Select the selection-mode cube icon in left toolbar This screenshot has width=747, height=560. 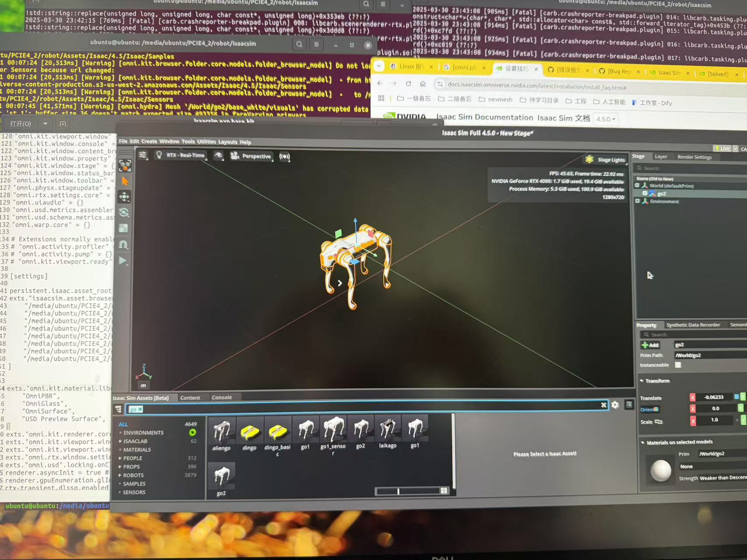[125, 165]
